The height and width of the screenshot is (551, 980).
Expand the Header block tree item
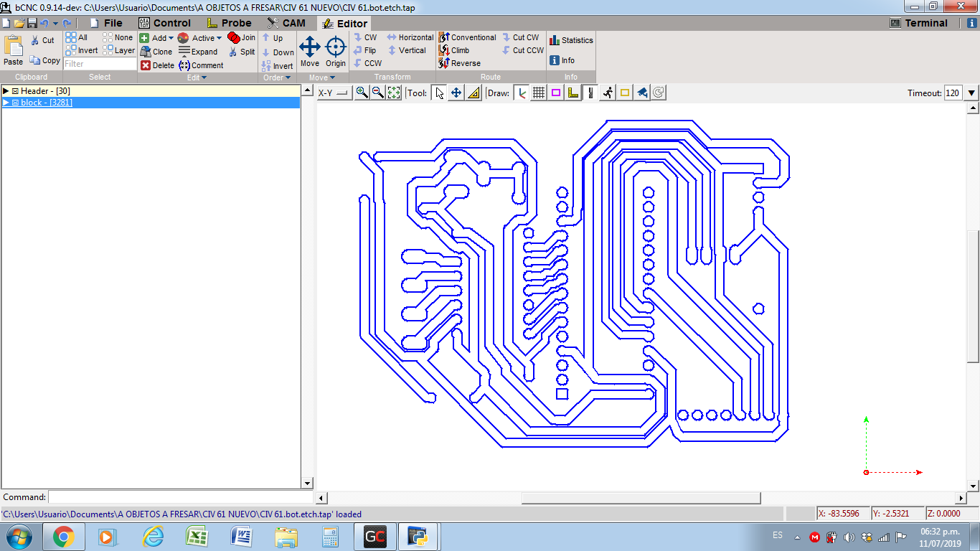[6, 91]
